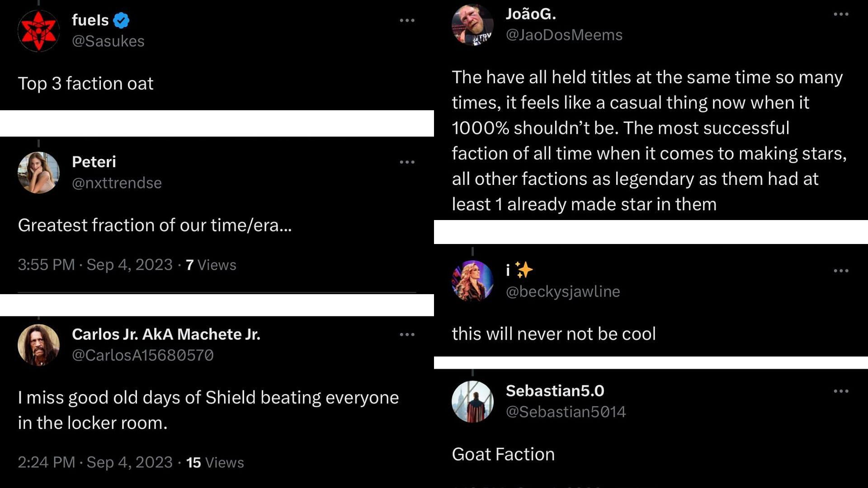Click the 'Goat Faction' tweet text
Viewport: 868px width, 488px height.
tap(503, 454)
